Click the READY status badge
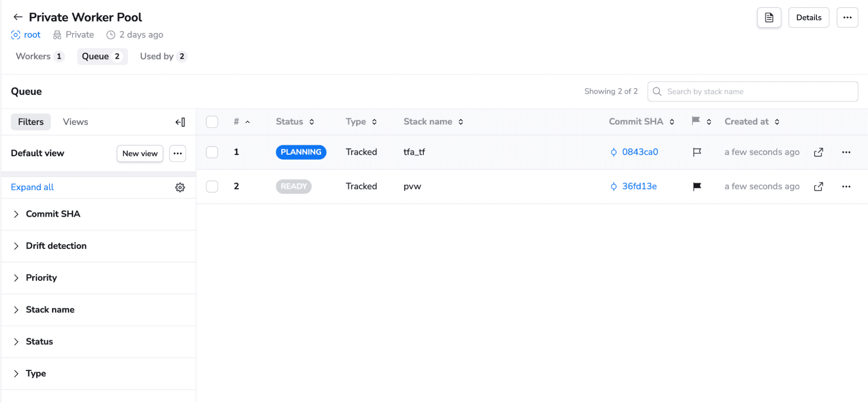This screenshot has height=403, width=868. (294, 187)
